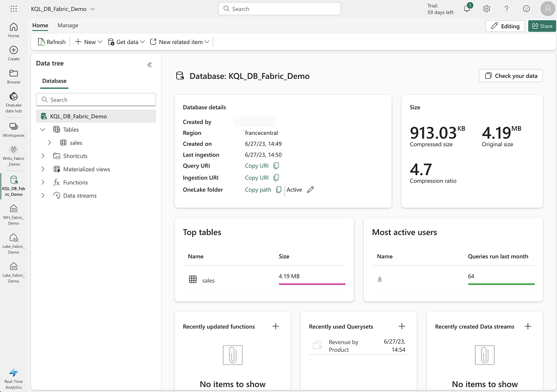
Task: Open the settings gear
Action: tap(487, 9)
